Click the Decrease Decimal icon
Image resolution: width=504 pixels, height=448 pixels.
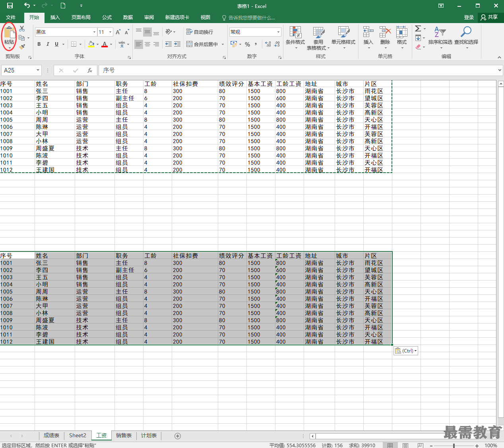(277, 44)
